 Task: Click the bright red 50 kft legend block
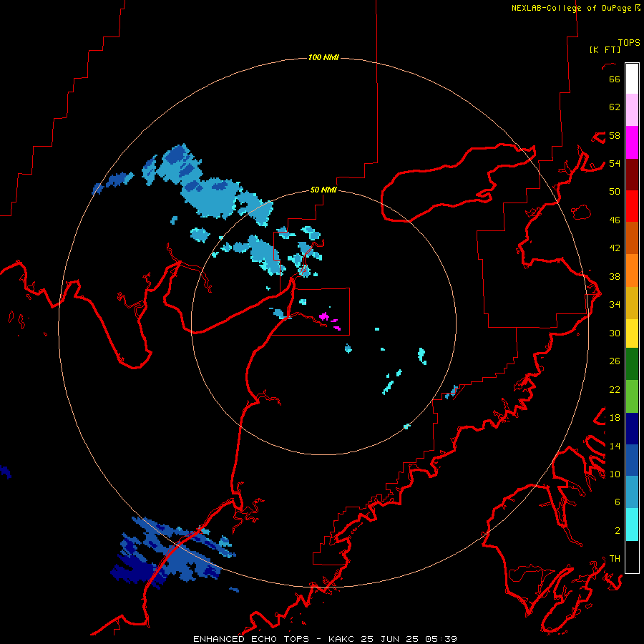[632, 206]
